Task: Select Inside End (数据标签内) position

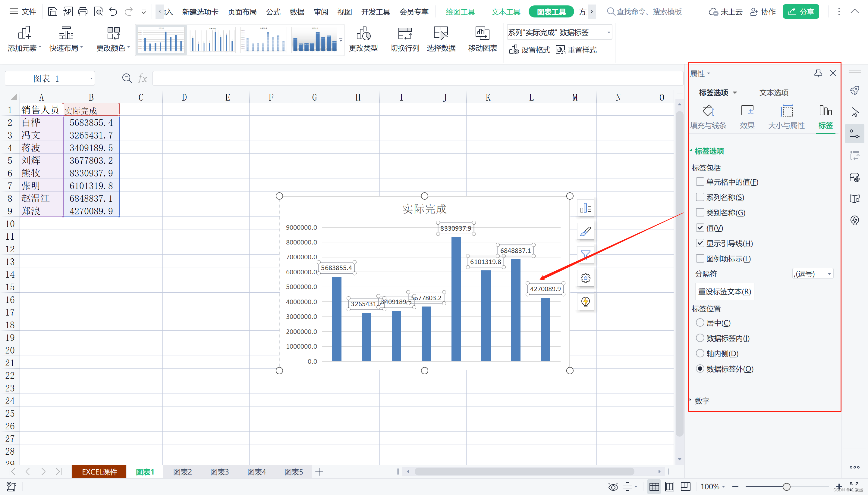Action: tap(700, 338)
